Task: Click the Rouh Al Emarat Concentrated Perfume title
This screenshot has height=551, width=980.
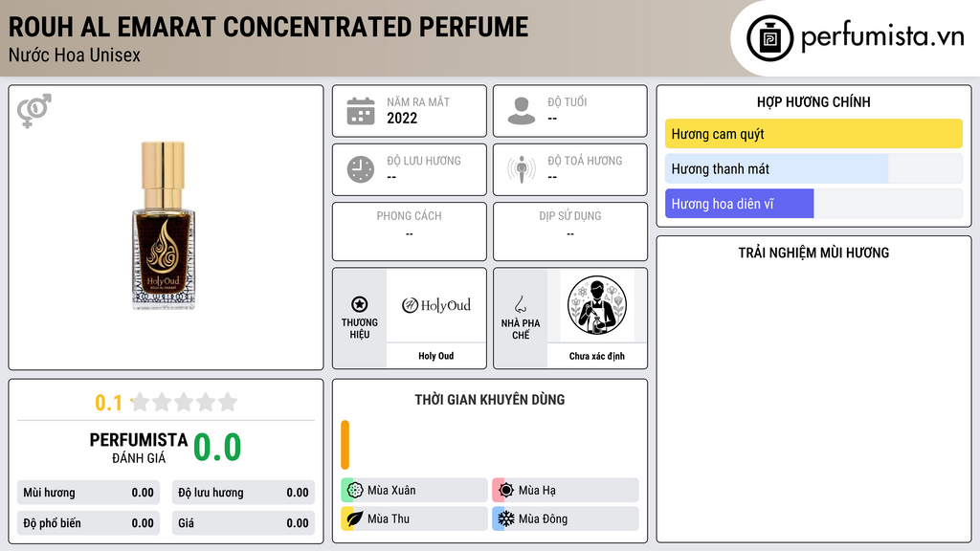Action: 268,27
